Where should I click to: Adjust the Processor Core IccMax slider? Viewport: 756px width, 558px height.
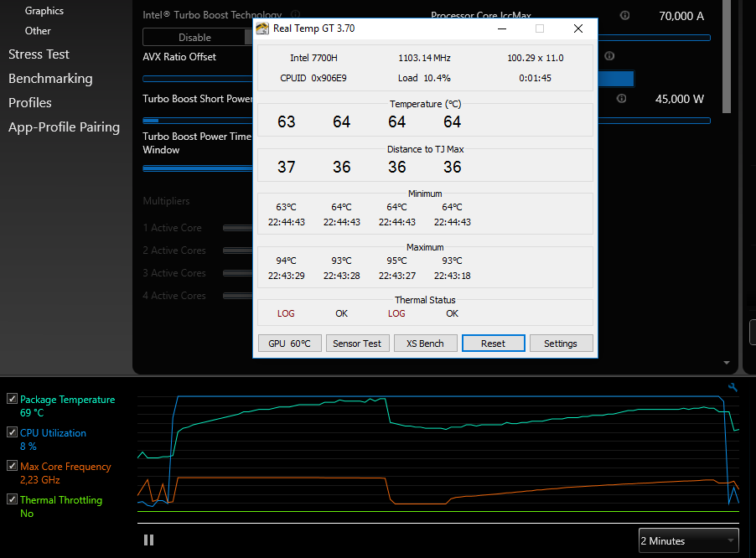coord(654,38)
